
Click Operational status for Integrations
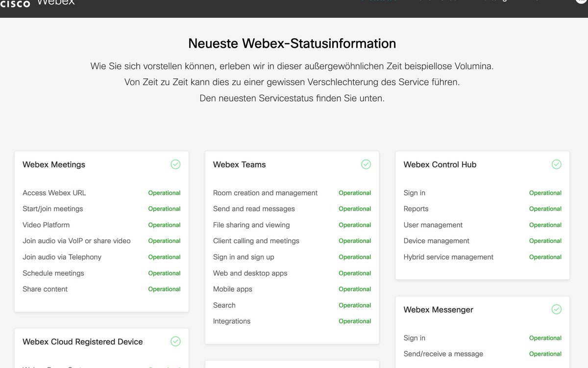tap(355, 321)
